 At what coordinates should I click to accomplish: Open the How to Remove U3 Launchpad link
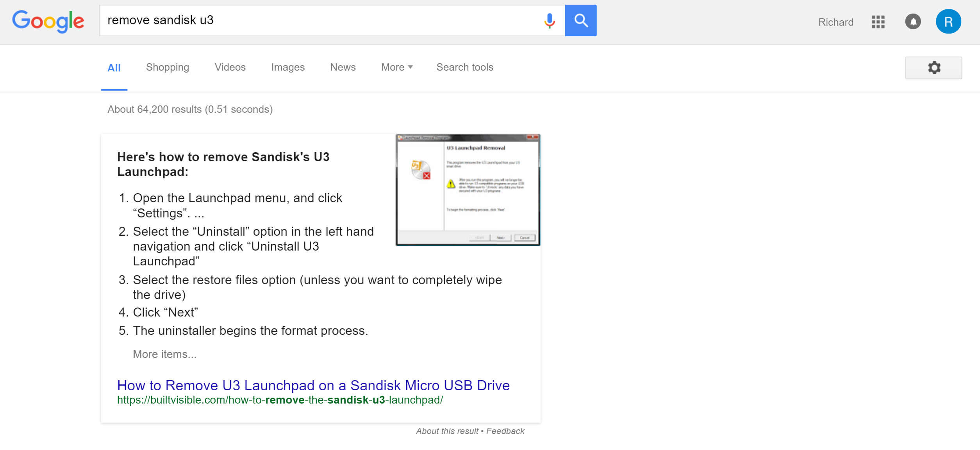313,386
